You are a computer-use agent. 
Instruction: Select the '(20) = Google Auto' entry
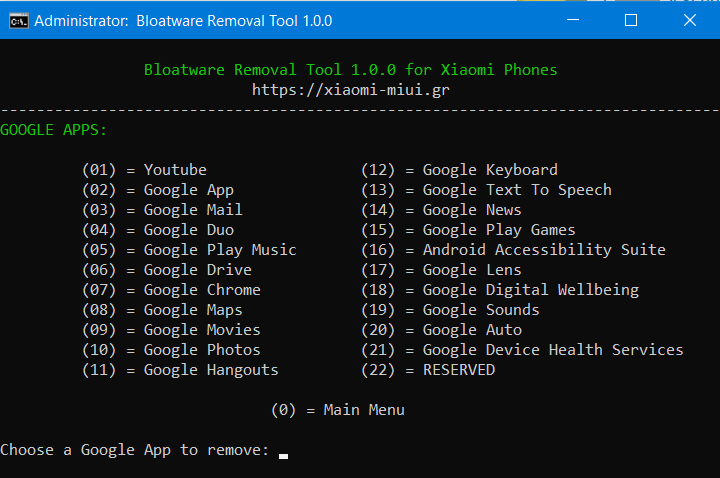(441, 330)
